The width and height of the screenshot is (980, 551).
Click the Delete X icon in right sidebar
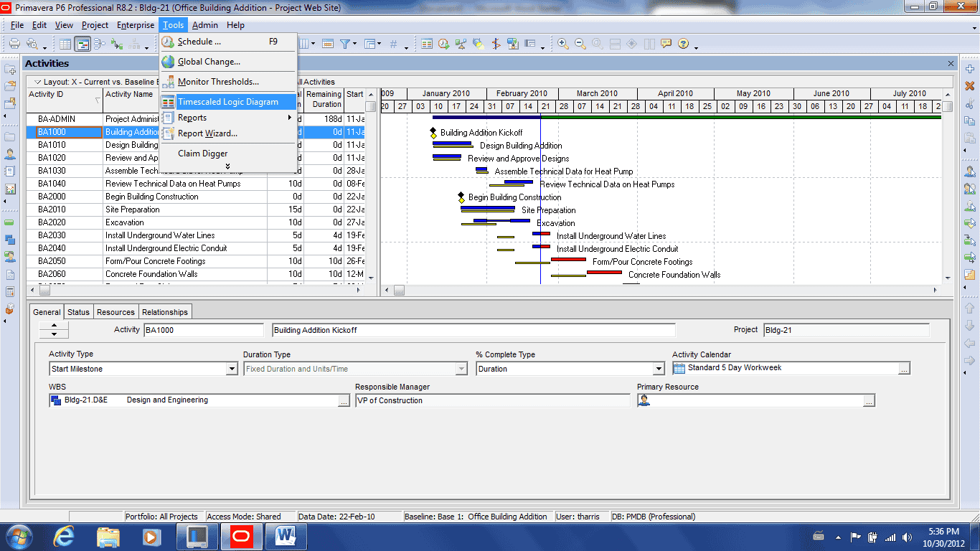tap(970, 86)
